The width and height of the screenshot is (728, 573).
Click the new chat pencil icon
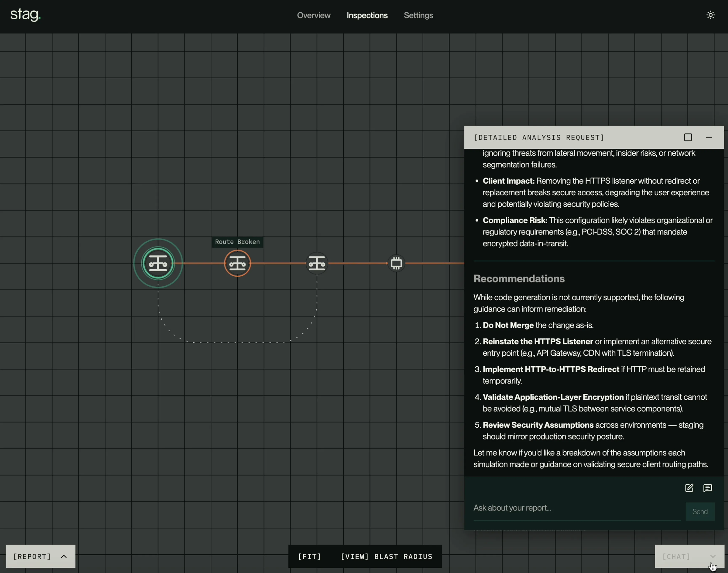coord(689,488)
